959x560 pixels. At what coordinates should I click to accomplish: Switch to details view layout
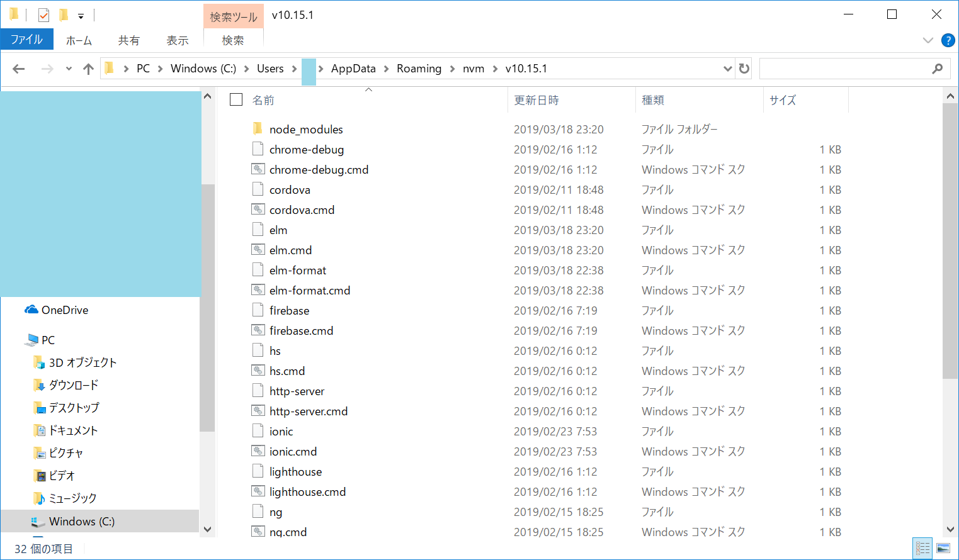tap(922, 548)
